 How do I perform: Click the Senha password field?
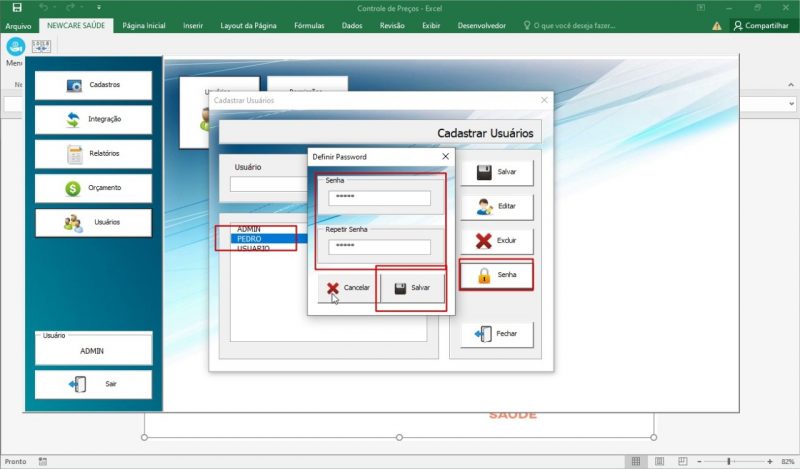pyautogui.click(x=379, y=198)
